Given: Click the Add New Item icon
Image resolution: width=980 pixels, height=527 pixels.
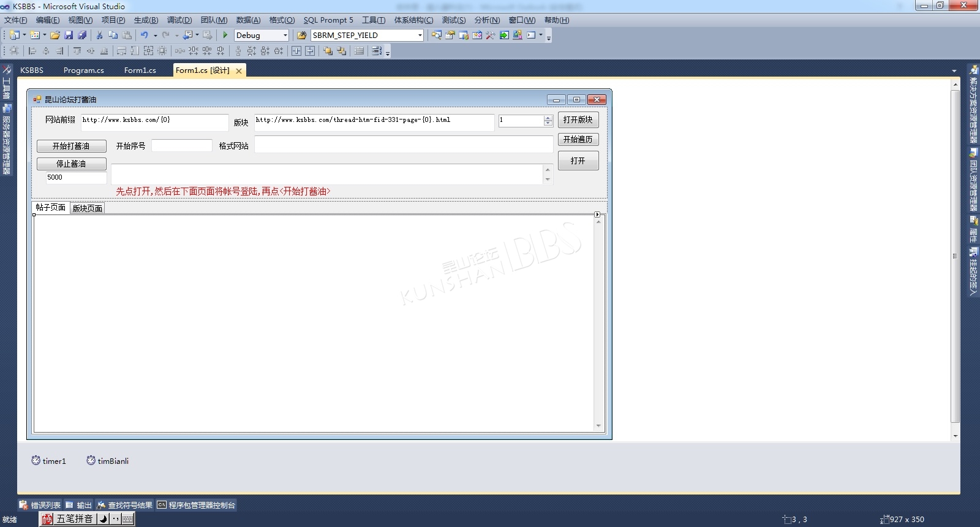Looking at the screenshot, I should [35, 35].
